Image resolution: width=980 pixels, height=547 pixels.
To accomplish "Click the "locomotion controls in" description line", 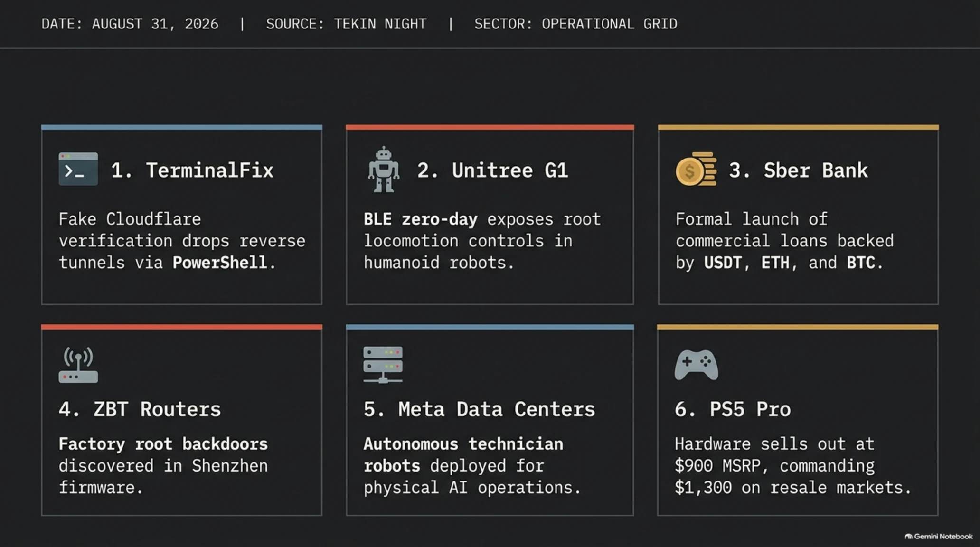I will coord(468,241).
